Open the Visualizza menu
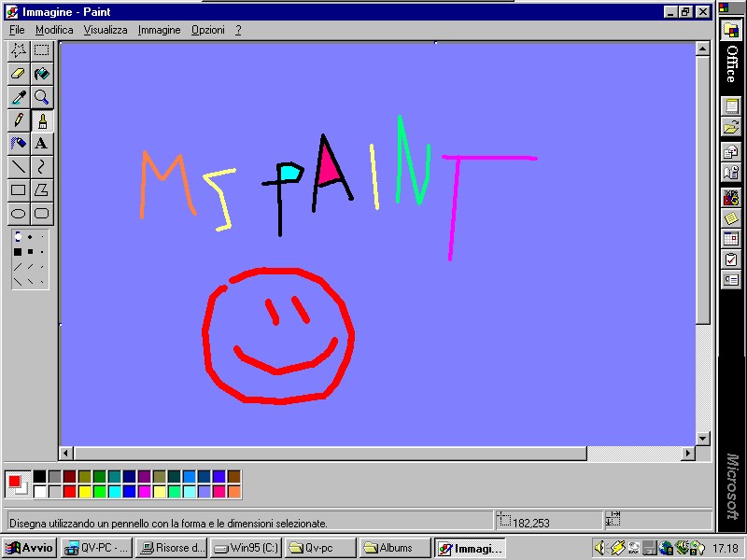Image resolution: width=747 pixels, height=560 pixels. (x=106, y=30)
